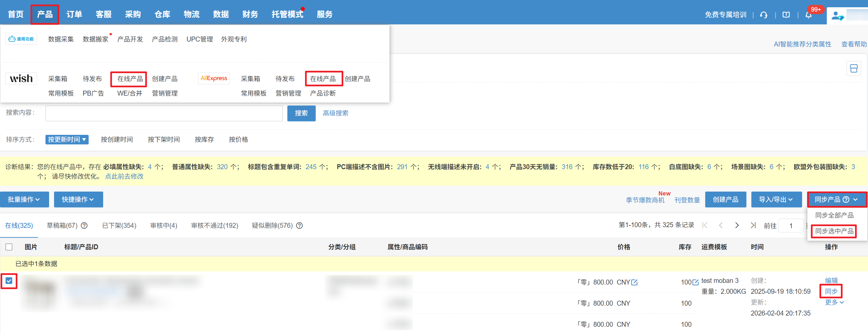Viewport: 868px width, 334px height.
Task: Click the store icon on right panel
Action: 854,69
